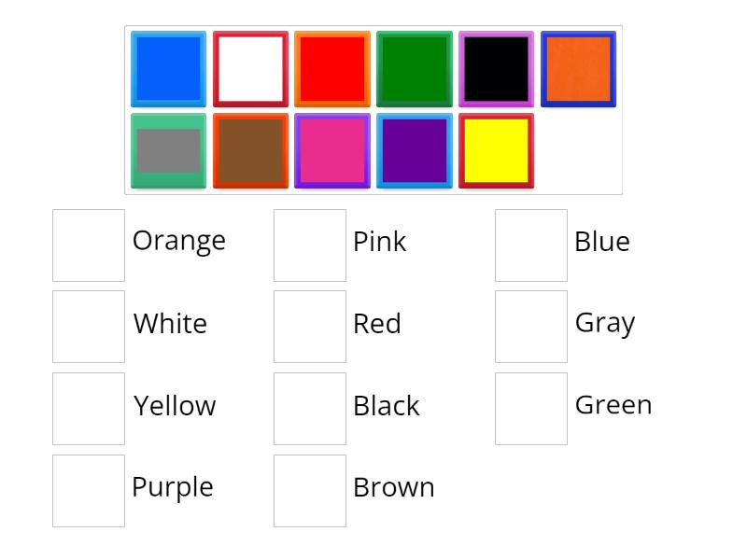The width and height of the screenshot is (747, 560).
Task: Click the empty box beside White
Action: point(89,327)
